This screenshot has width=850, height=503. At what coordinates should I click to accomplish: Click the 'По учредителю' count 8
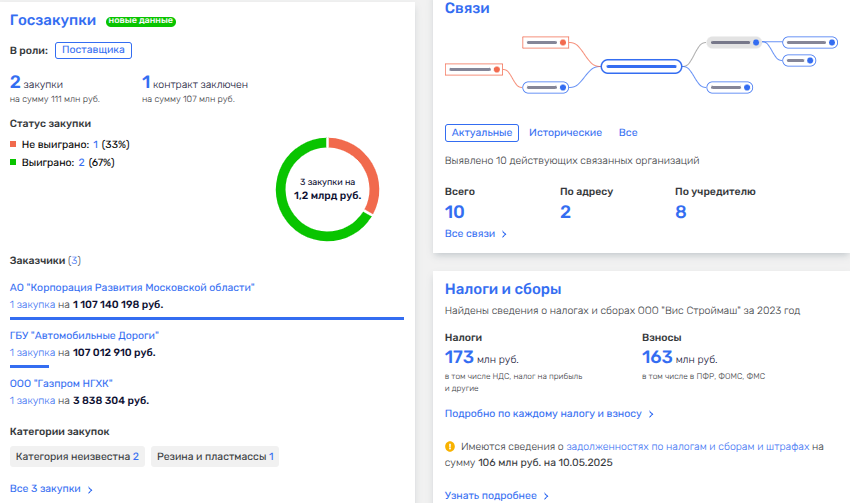[681, 211]
